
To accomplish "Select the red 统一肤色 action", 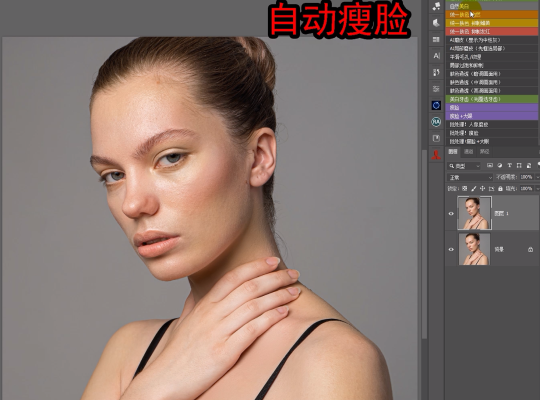I will (491, 31).
